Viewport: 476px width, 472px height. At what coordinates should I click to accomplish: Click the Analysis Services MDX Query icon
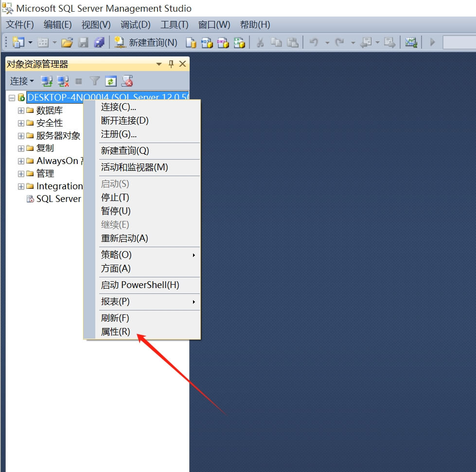coord(207,43)
